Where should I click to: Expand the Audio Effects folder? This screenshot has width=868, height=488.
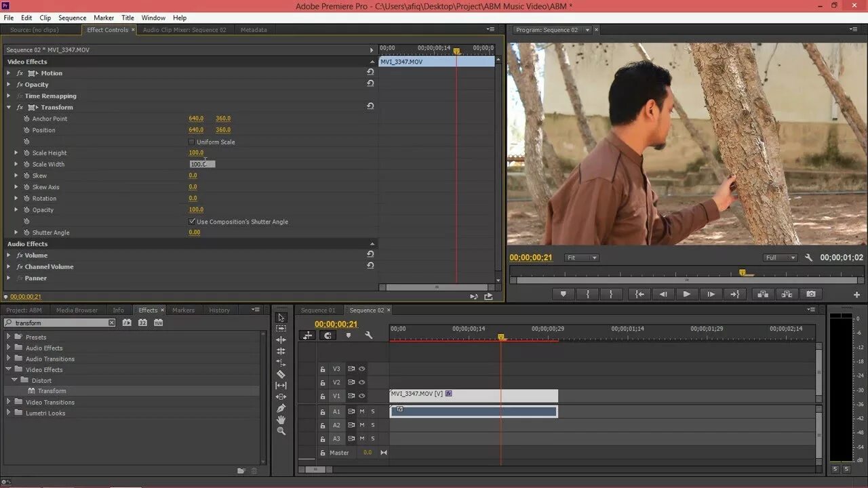pos(9,348)
